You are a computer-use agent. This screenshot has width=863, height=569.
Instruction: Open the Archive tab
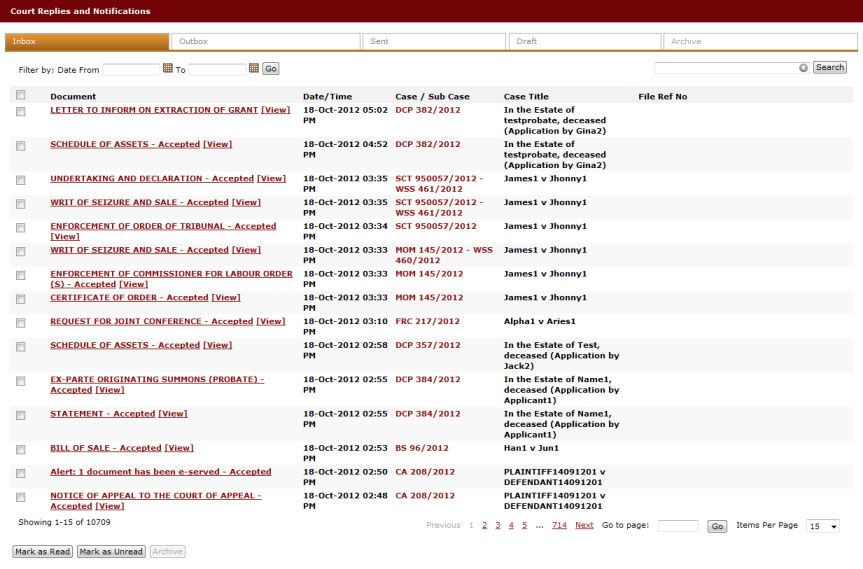759,42
